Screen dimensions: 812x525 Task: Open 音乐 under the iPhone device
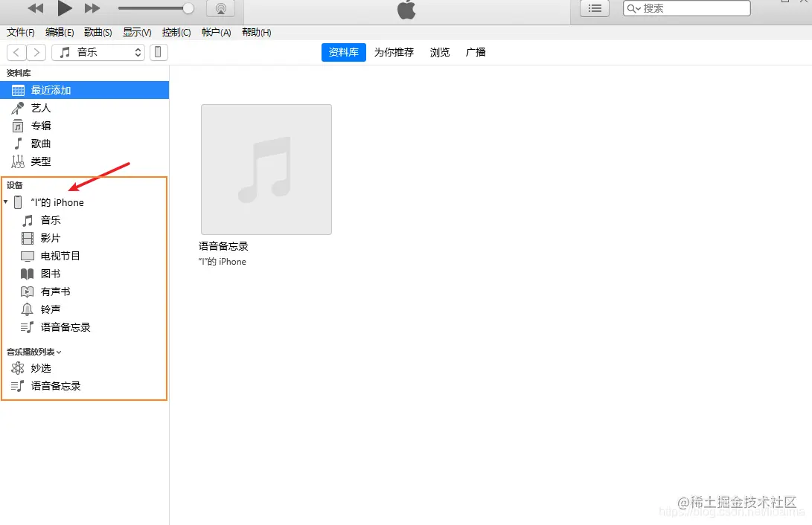tap(84, 220)
